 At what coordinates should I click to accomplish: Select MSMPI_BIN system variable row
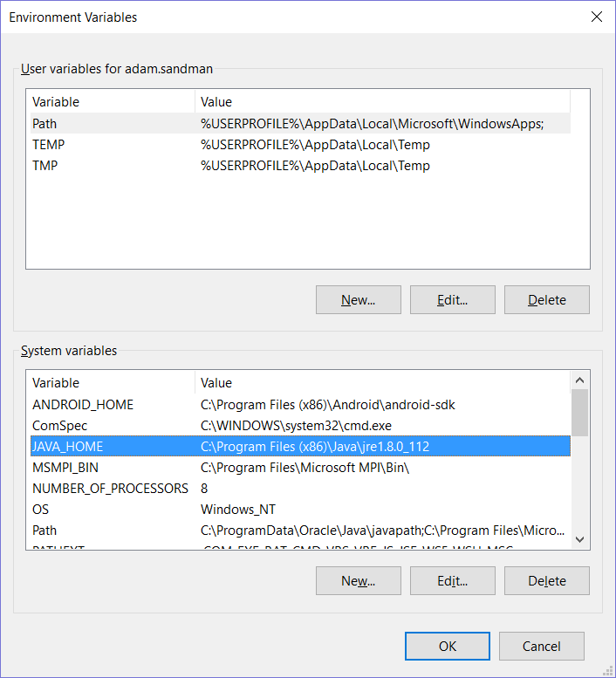[x=297, y=468]
